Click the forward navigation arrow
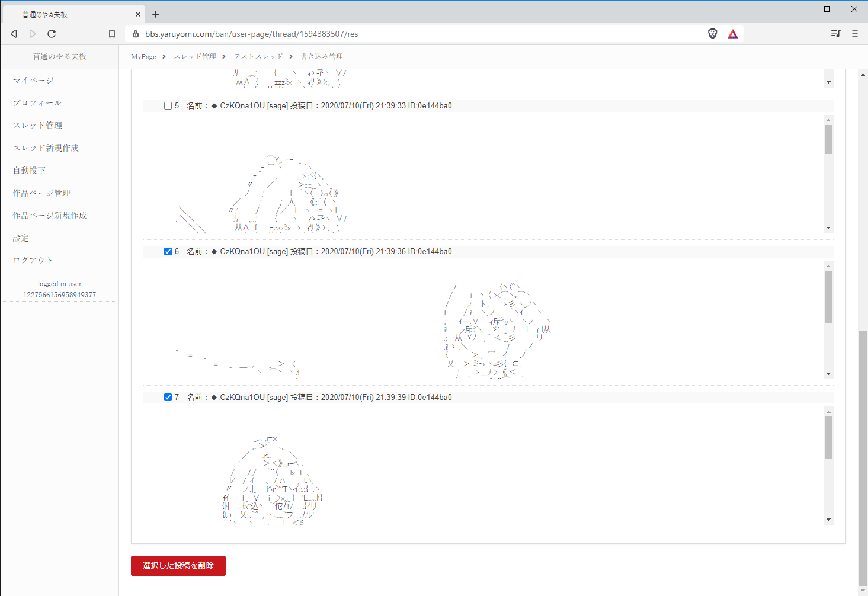868x596 pixels. [x=33, y=34]
